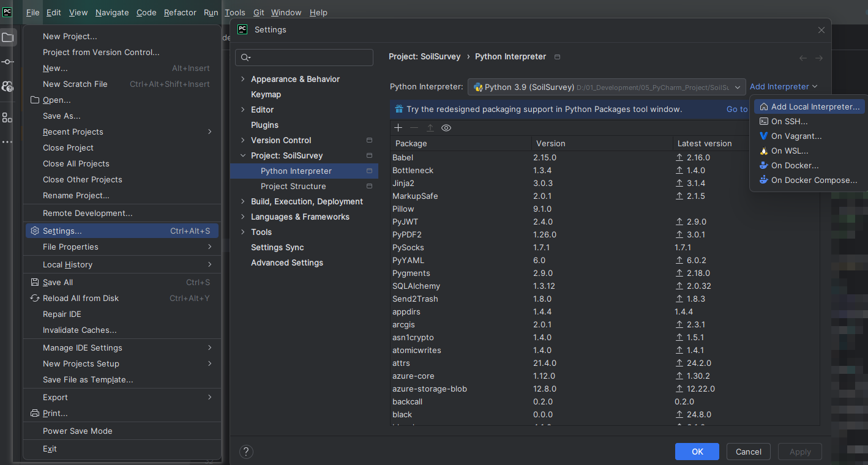Open the Structure tool window icon in left sidebar
The image size is (868, 465).
7,117
